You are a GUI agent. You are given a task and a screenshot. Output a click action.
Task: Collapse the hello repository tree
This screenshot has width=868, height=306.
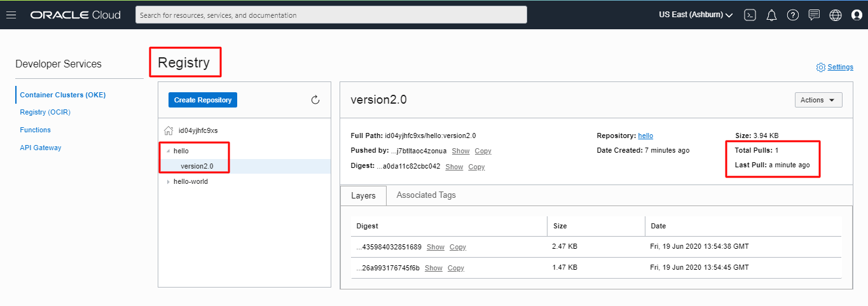[x=168, y=151]
